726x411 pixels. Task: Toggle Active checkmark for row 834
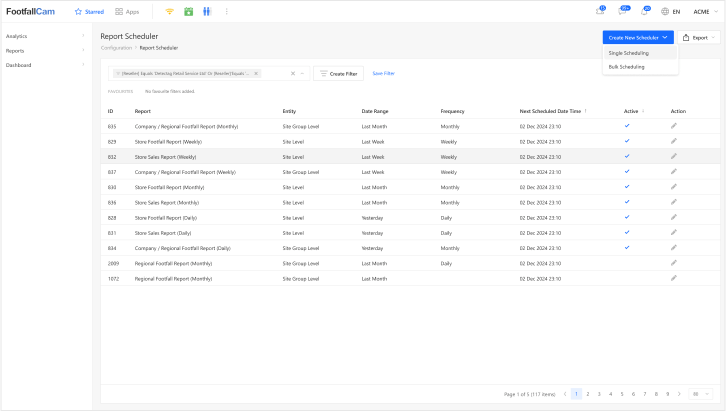click(627, 248)
